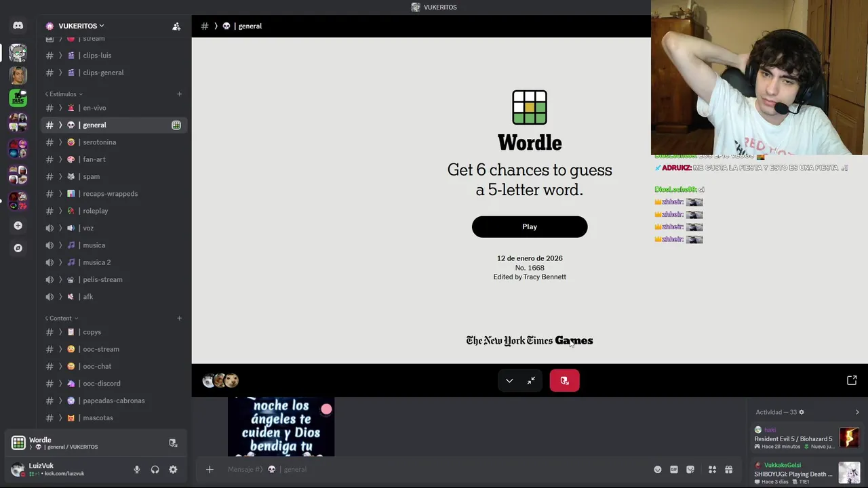Click Resident Evil 5 game thumbnail
Image resolution: width=868 pixels, height=488 pixels.
[849, 438]
